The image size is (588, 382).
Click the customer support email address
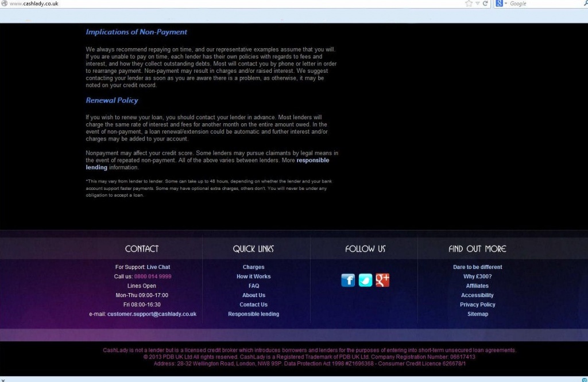pos(152,314)
